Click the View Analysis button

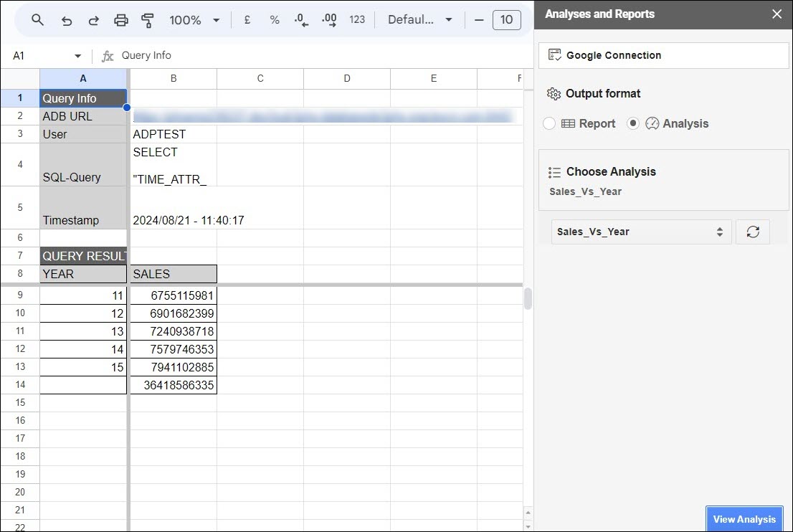click(744, 519)
